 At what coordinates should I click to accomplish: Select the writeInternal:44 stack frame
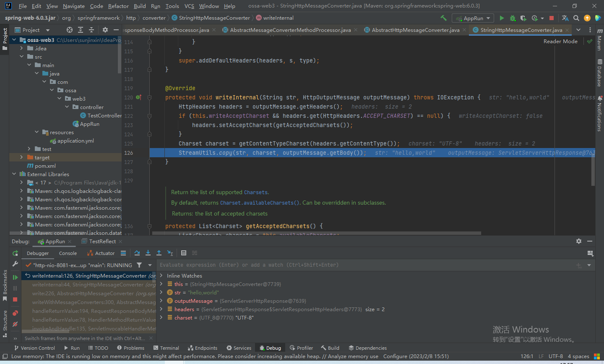(x=89, y=284)
